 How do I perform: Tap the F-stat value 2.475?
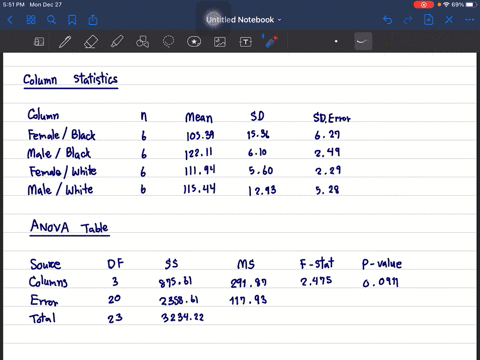click(x=316, y=281)
